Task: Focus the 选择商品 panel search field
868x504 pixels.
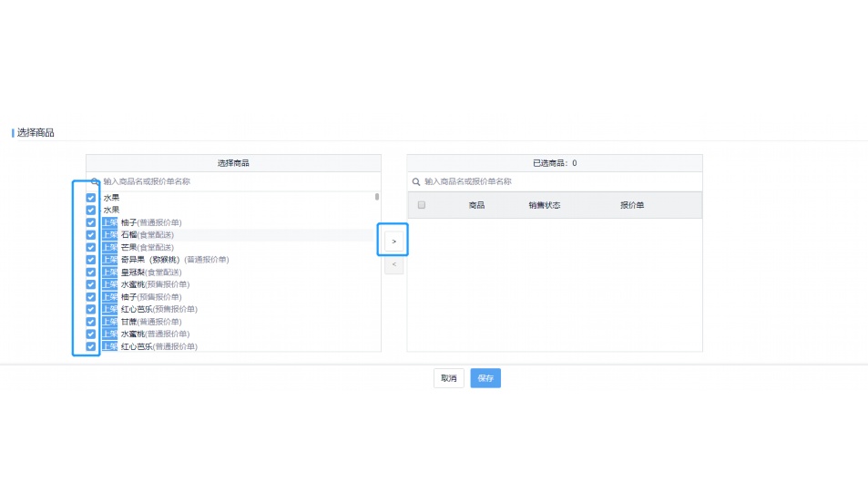Action: 237,181
